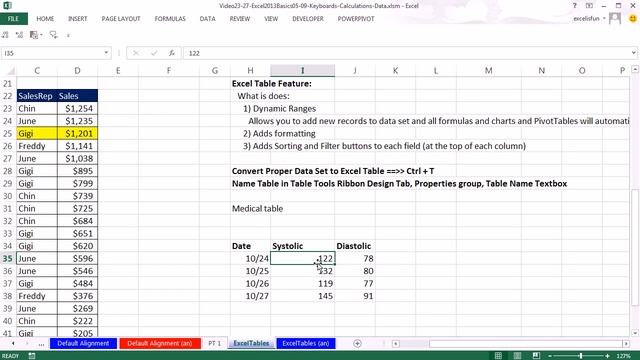Open the FILE tab

click(x=13, y=19)
